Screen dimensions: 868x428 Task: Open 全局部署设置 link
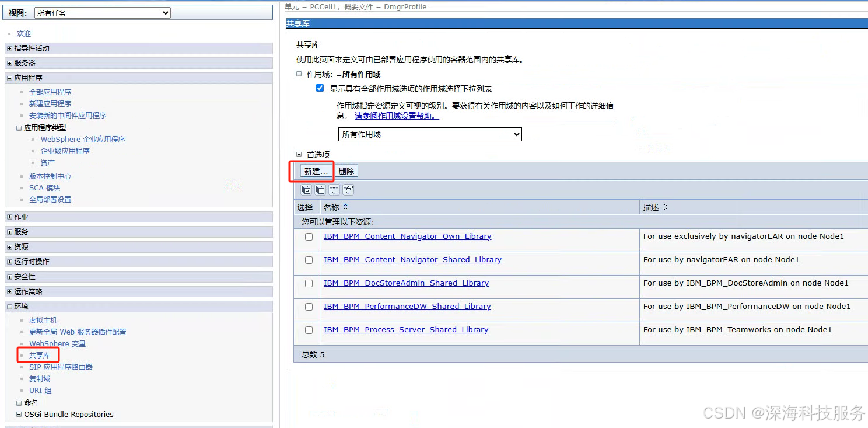[50, 200]
